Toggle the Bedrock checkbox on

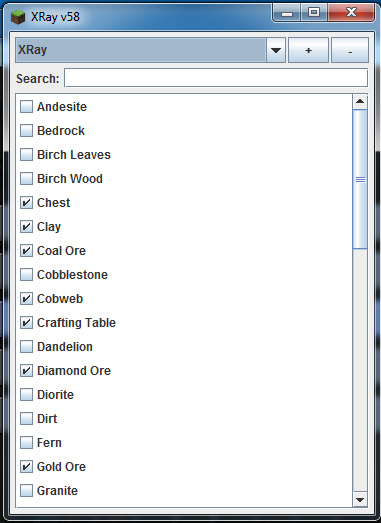(26, 131)
